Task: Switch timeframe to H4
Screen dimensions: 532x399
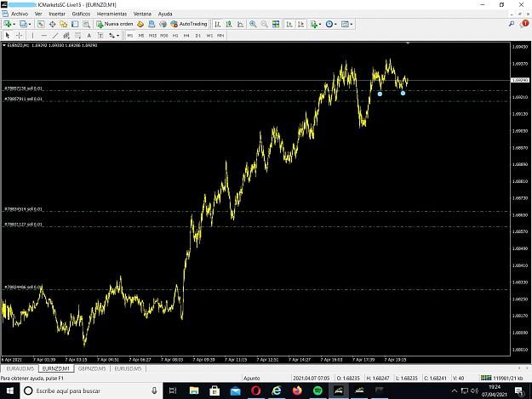Action: pyautogui.click(x=186, y=35)
